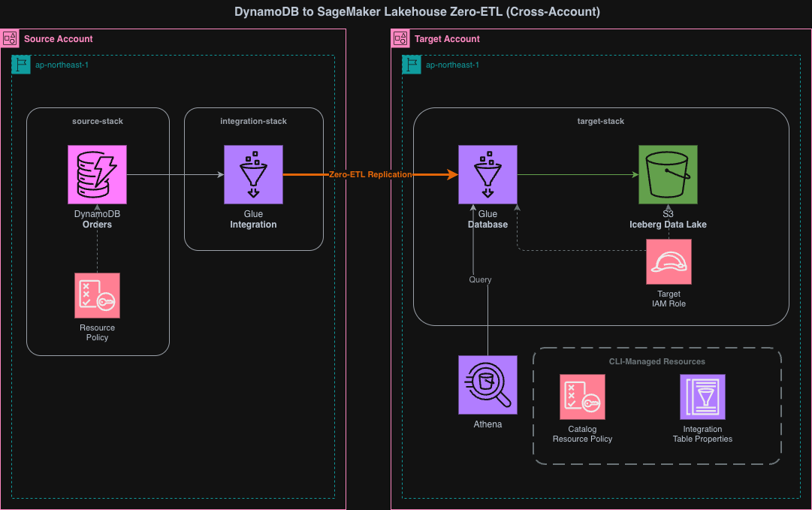812x510 pixels.
Task: Click the Integration Table Properties icon
Action: [x=702, y=397]
